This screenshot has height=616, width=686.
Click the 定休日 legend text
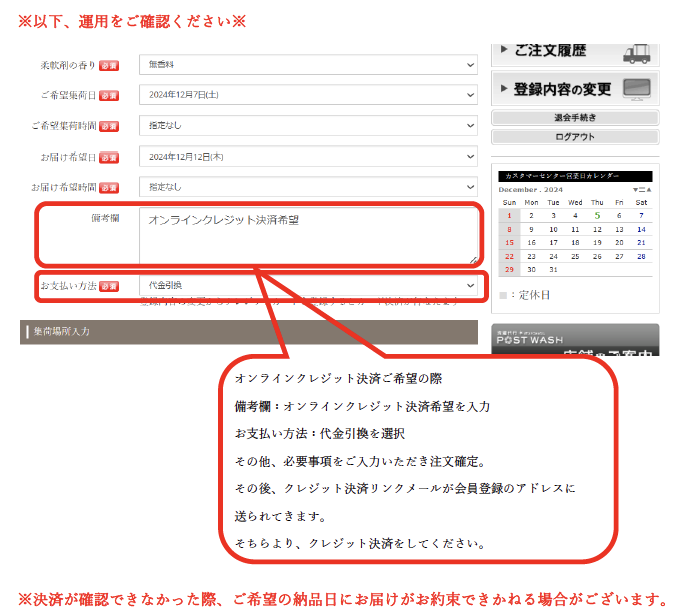(534, 295)
